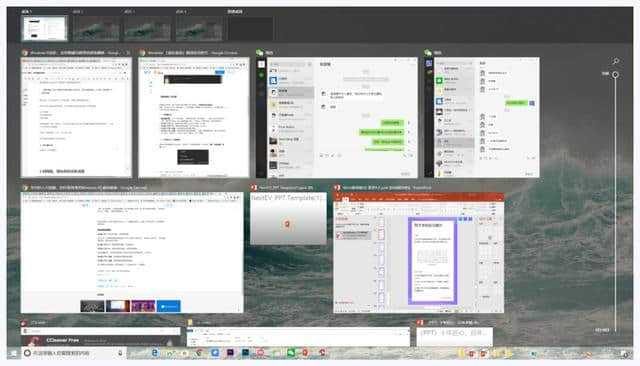Open the wider WeChat chat window

coord(337,117)
